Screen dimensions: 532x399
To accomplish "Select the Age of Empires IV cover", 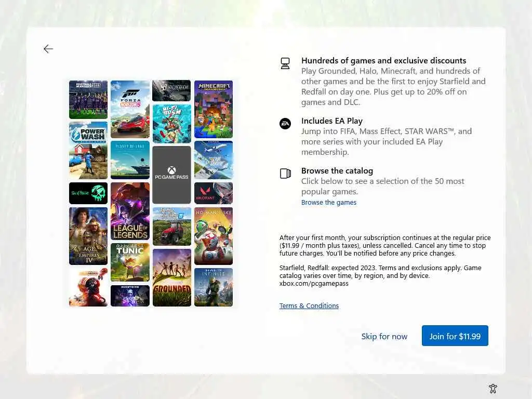I will point(88,236).
